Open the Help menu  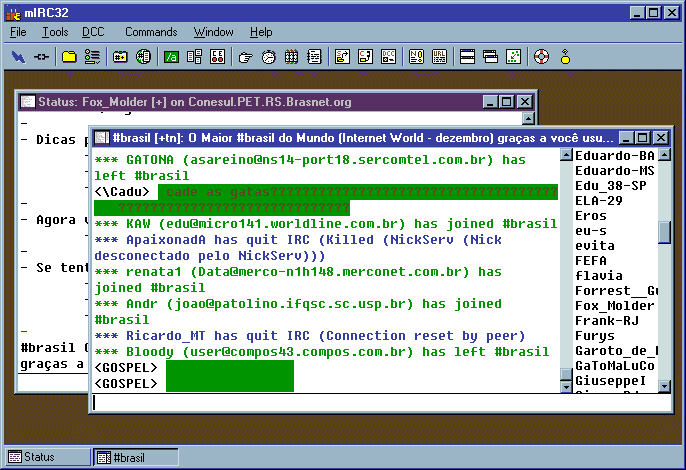point(261,32)
